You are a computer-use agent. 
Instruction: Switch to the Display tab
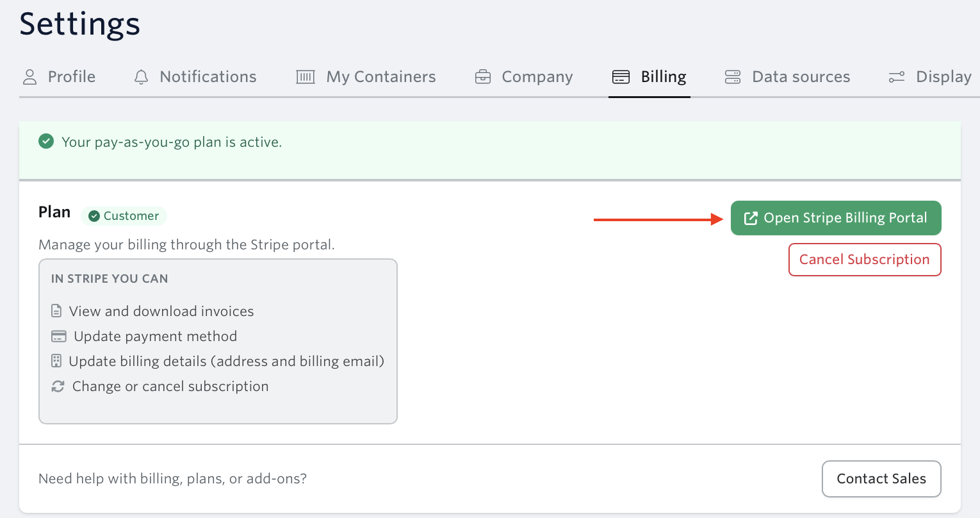click(931, 77)
